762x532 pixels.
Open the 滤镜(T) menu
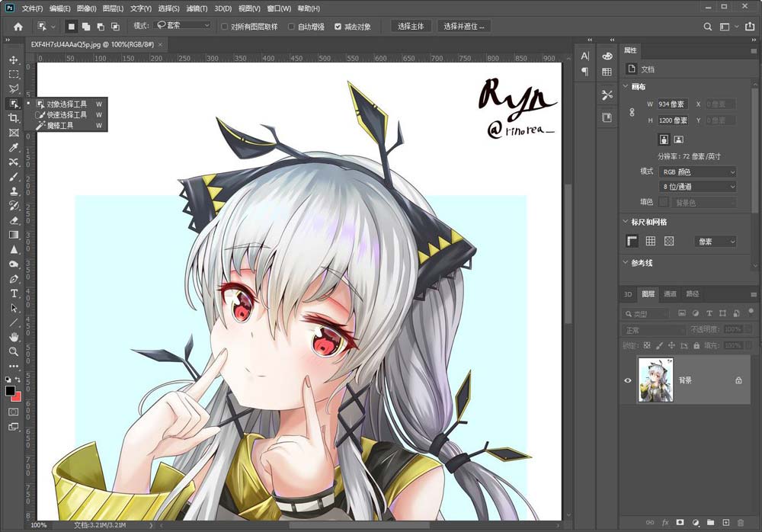pyautogui.click(x=197, y=8)
